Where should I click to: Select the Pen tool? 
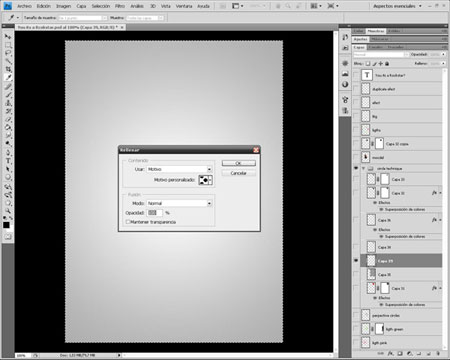tap(8, 153)
